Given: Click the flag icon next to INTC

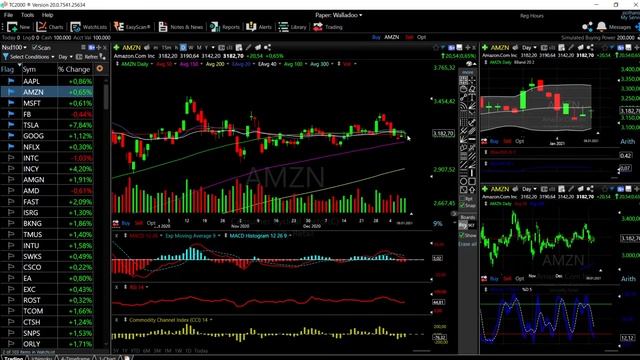Looking at the screenshot, I should pos(11,158).
